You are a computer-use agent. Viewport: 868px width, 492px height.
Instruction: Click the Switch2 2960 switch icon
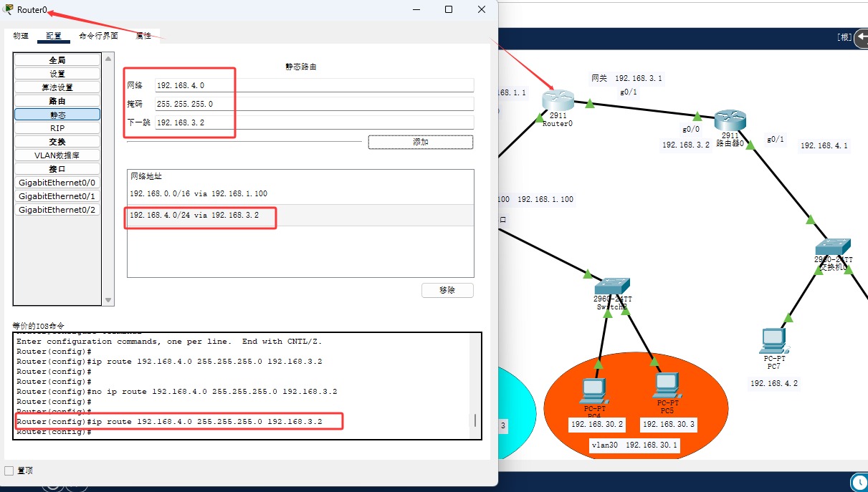pyautogui.click(x=613, y=285)
